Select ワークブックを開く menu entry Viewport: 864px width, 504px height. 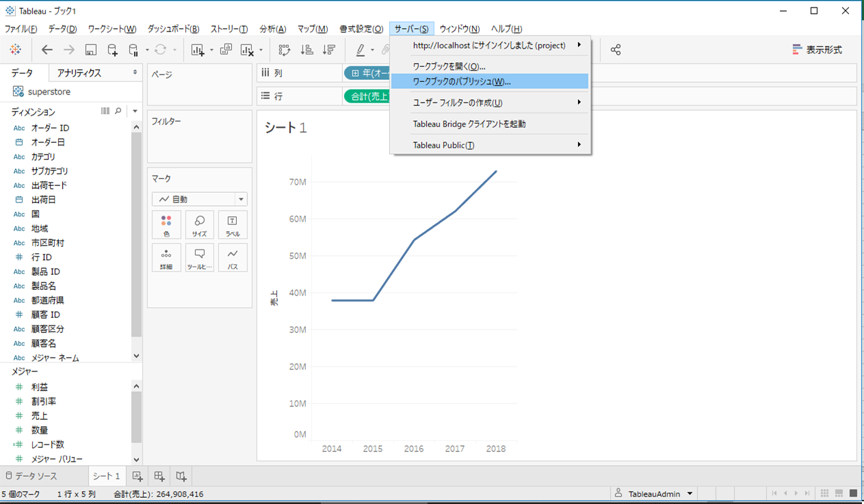click(x=490, y=66)
